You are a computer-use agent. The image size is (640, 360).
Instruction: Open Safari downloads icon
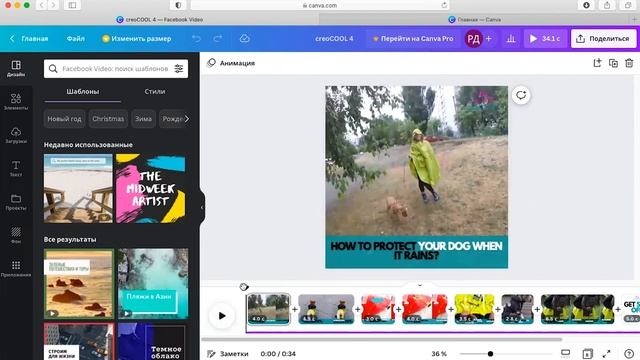(587, 5)
